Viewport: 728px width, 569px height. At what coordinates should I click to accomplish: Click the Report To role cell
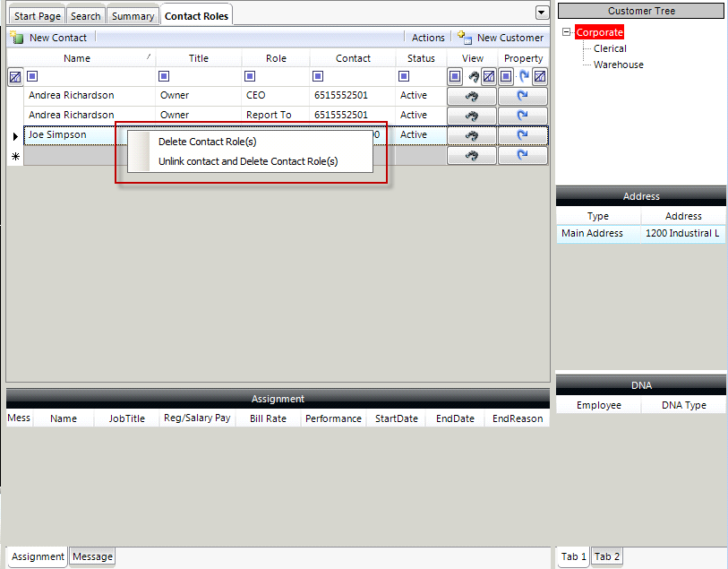pos(275,115)
